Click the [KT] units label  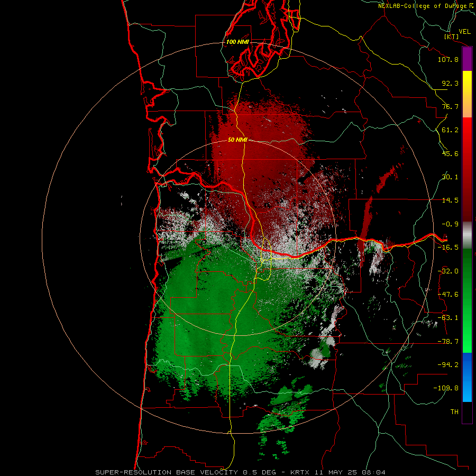click(x=452, y=36)
